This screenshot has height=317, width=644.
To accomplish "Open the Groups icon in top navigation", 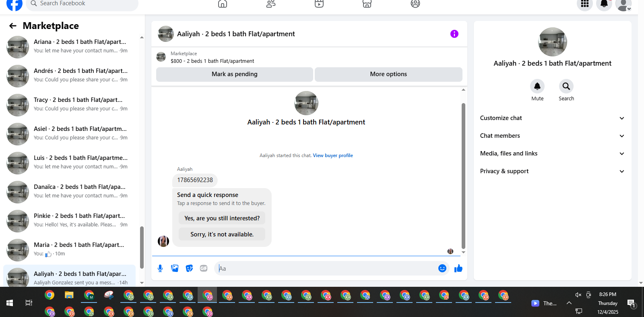I will 415,4.
